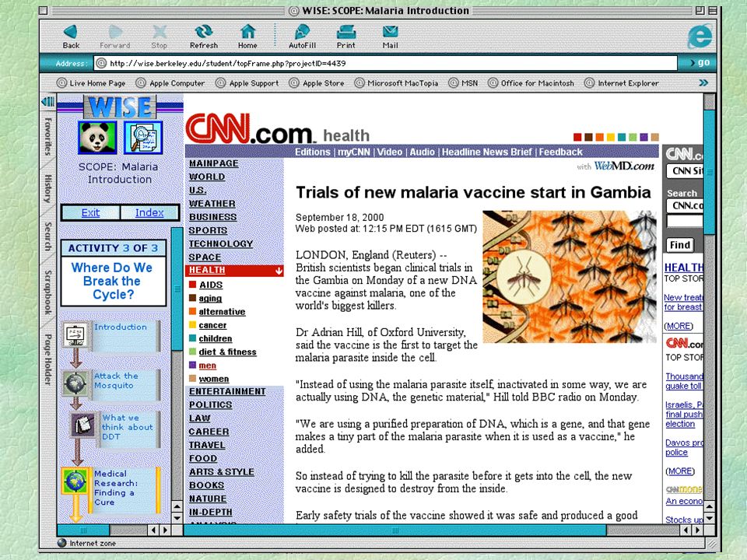This screenshot has width=747, height=560.
Task: Open the NATURE section link
Action: tap(208, 499)
